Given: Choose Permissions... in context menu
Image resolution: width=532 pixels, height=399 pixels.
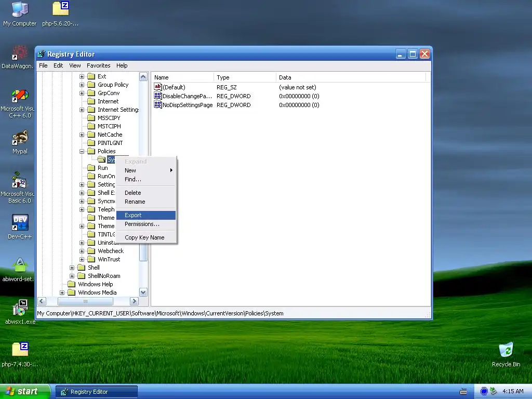Looking at the screenshot, I should (x=146, y=224).
